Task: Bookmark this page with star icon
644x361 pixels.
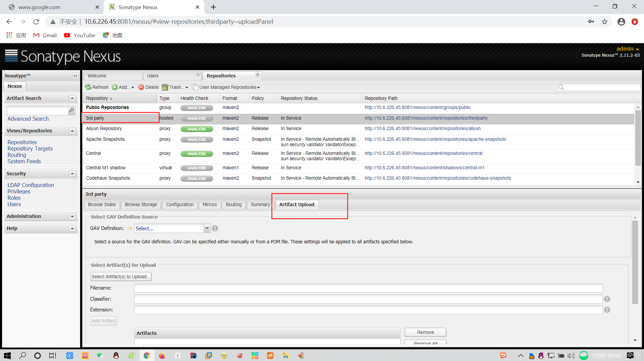Action: click(x=604, y=22)
